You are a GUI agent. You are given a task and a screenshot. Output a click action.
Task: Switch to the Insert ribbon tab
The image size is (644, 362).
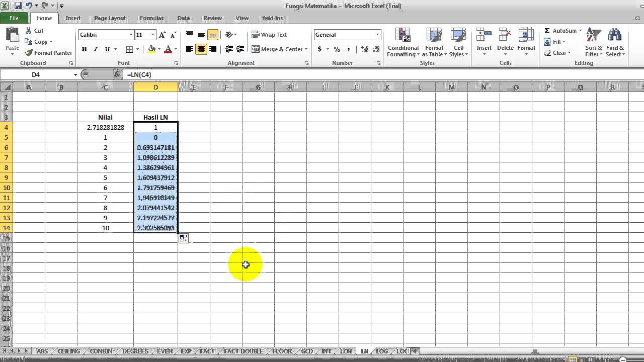click(x=73, y=18)
